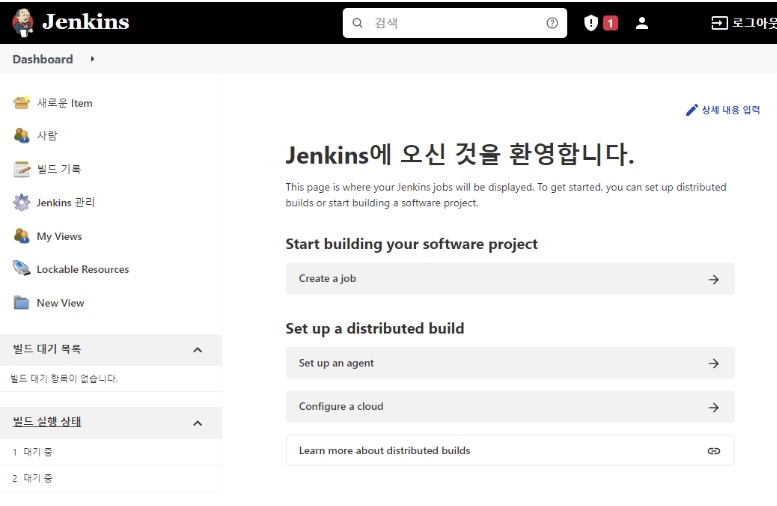Click the arrow on Create a job
Viewport: 777px width, 506px height.
click(714, 280)
